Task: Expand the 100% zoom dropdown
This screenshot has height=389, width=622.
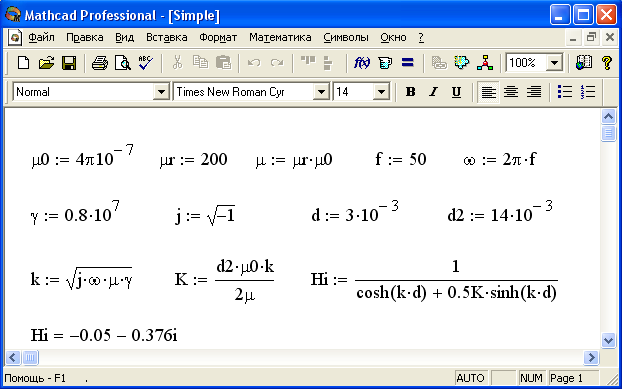Action: 554,63
